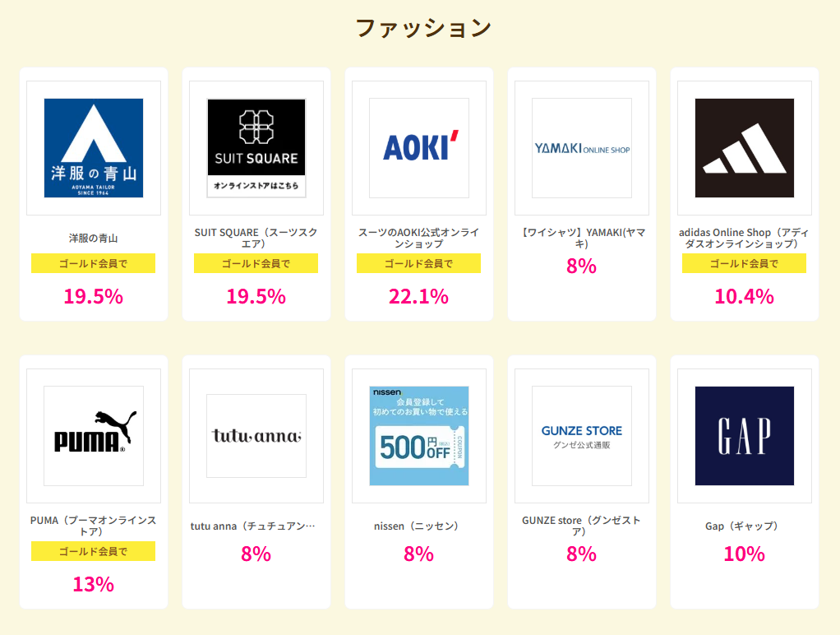Open the nissen 500円OFF coupon banner
This screenshot has height=635, width=840.
419,436
